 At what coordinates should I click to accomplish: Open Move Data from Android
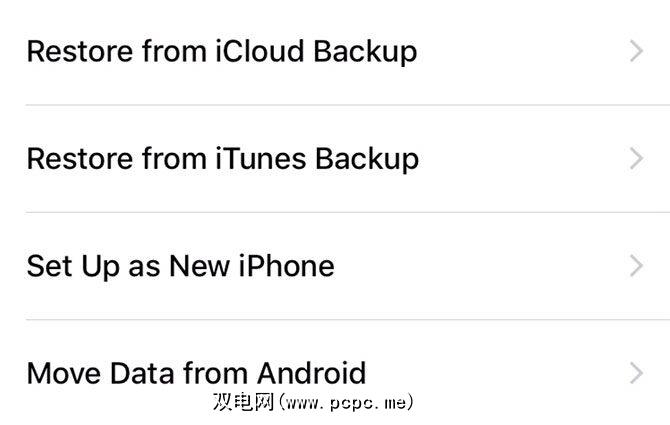(196, 374)
